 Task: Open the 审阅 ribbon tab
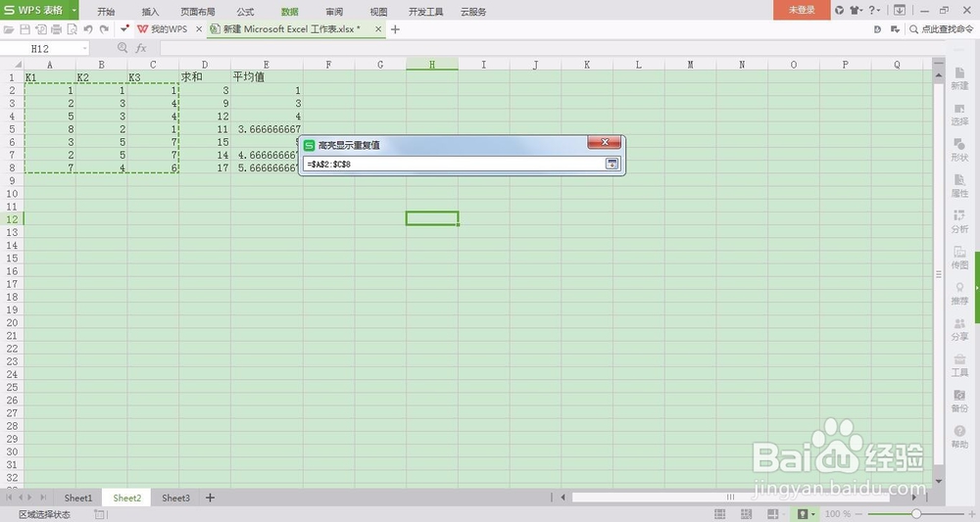pos(334,11)
